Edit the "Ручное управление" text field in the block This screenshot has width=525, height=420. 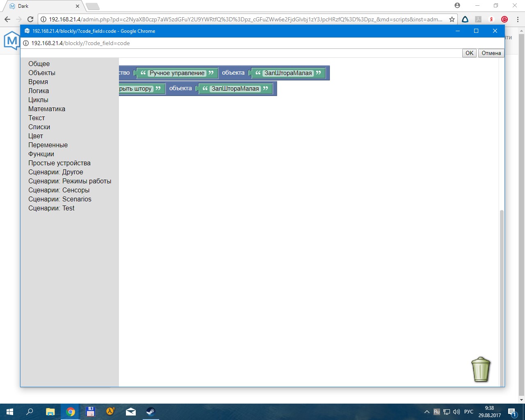click(177, 73)
